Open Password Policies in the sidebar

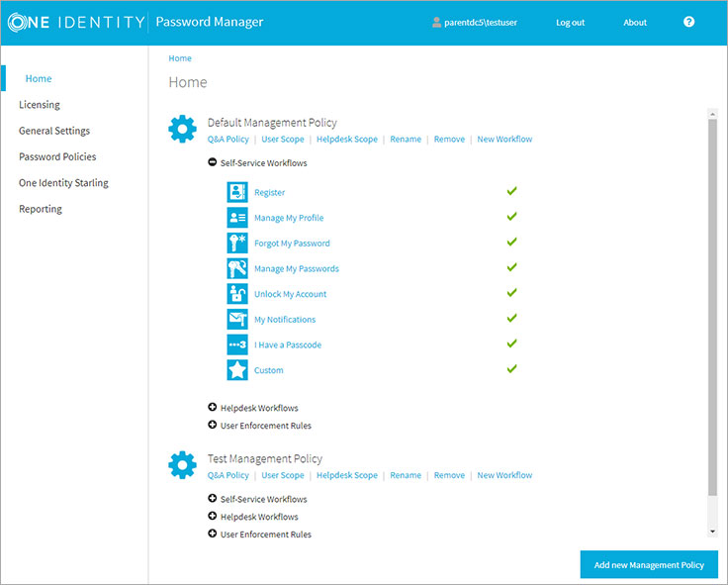(x=57, y=156)
